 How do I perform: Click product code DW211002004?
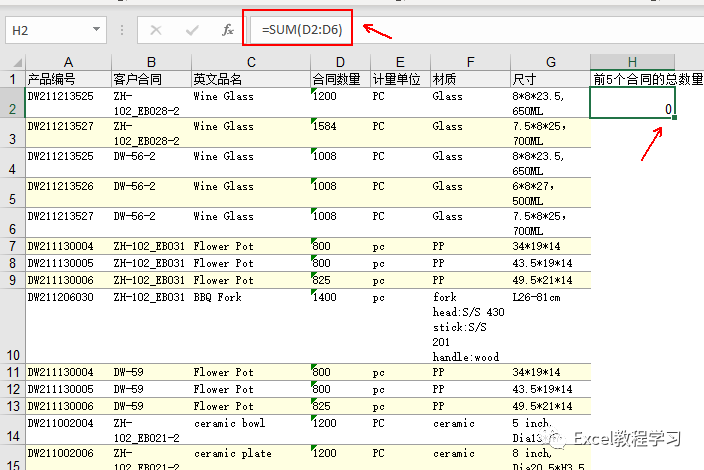click(x=68, y=430)
